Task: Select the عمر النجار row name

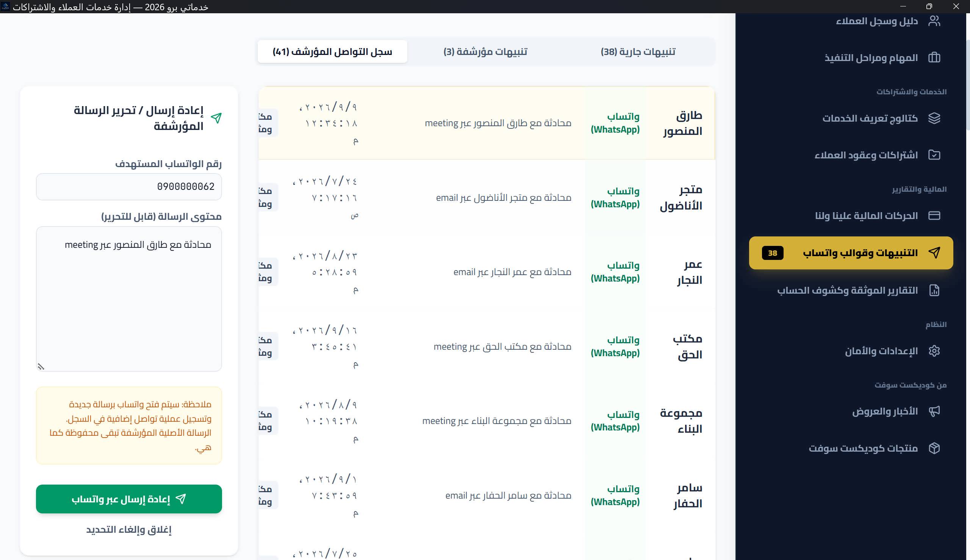Action: [x=690, y=272]
